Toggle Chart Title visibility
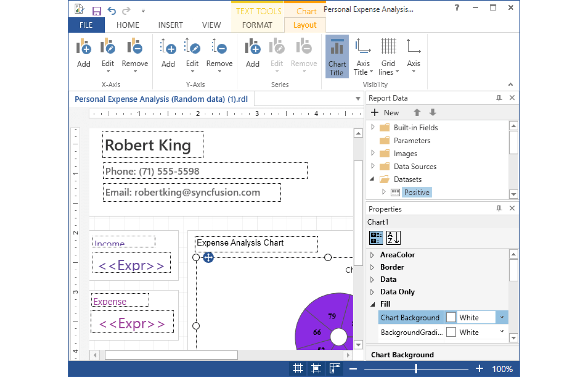The width and height of the screenshot is (588, 377). point(337,57)
